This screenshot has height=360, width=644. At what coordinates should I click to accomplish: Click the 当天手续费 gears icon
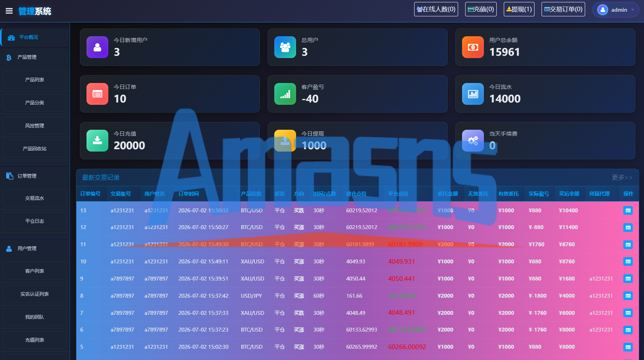tap(473, 141)
